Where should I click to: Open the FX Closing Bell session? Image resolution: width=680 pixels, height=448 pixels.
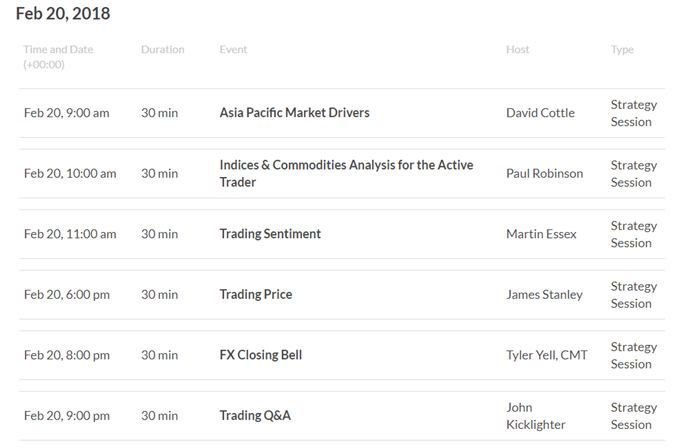(x=261, y=355)
